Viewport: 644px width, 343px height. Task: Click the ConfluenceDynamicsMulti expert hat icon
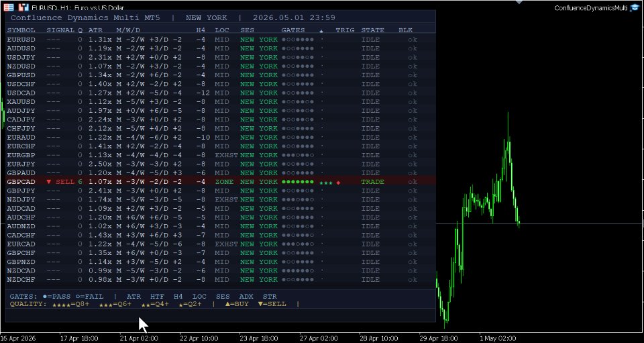pos(635,8)
